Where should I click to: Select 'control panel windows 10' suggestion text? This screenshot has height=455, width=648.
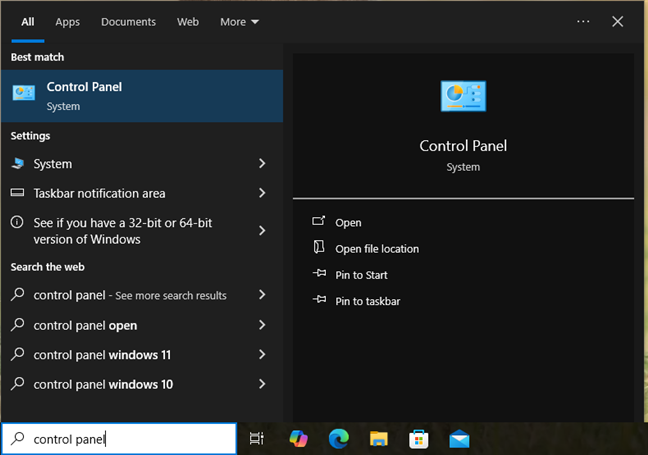[x=103, y=384]
